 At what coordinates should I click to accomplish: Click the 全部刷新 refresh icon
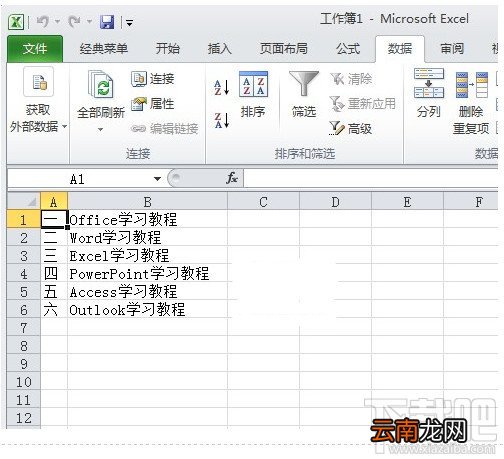[101, 84]
